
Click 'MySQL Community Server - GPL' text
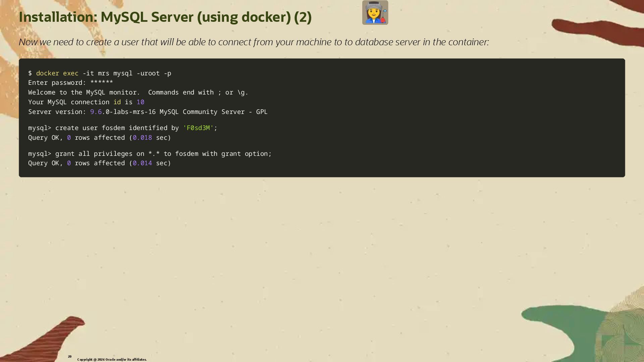(213, 112)
